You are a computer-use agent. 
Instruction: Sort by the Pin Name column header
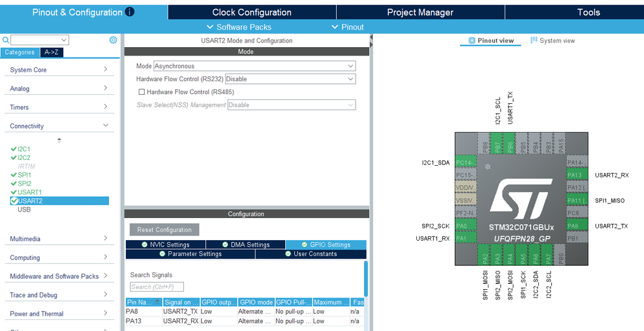coord(144,302)
